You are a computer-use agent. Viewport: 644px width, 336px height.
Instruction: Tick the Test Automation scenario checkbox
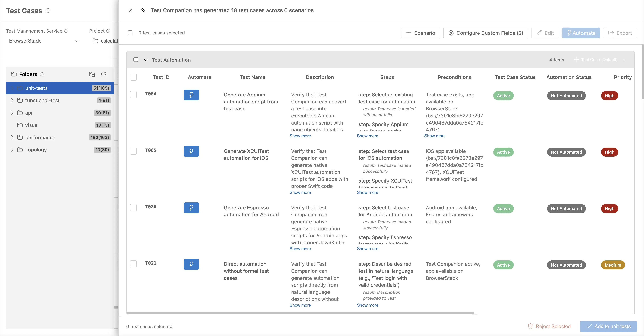click(x=136, y=60)
